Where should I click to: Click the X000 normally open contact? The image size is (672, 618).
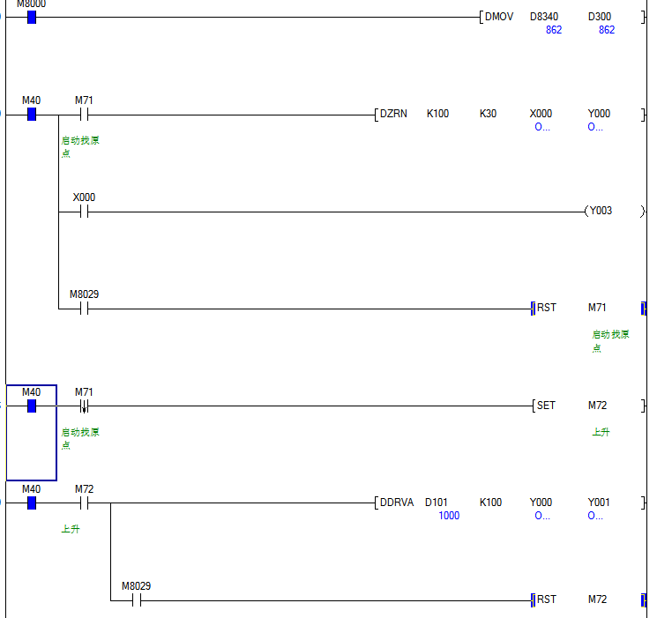85,212
